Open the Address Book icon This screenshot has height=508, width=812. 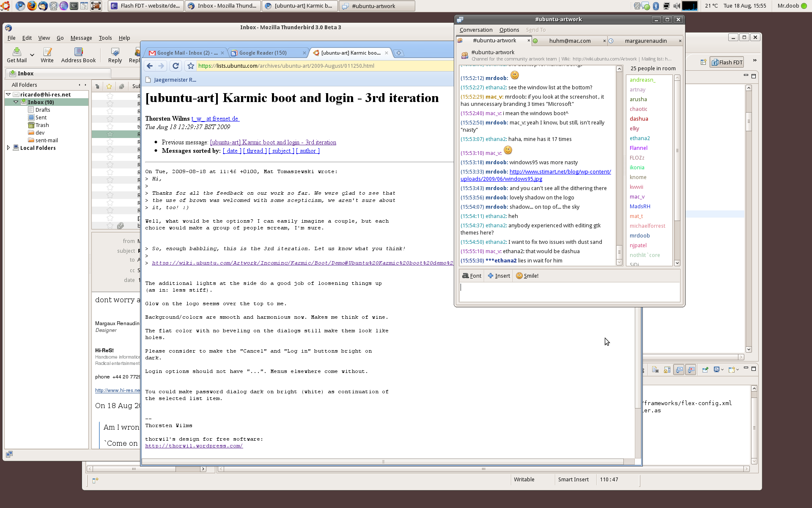coord(78,52)
